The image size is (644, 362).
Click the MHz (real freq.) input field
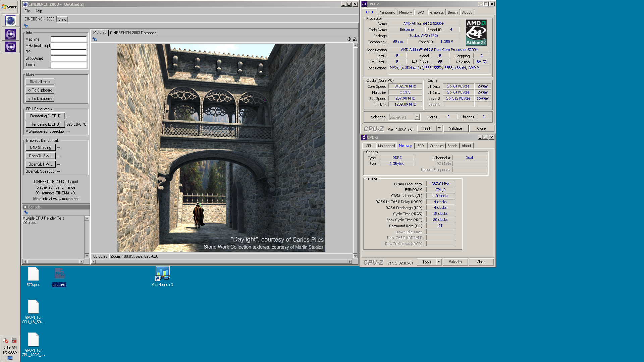click(68, 46)
